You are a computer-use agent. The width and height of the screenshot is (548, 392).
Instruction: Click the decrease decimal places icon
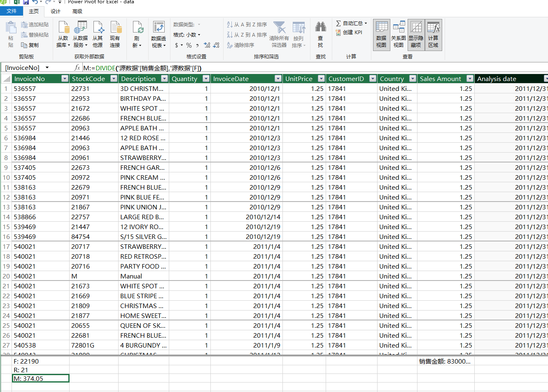[x=217, y=45]
